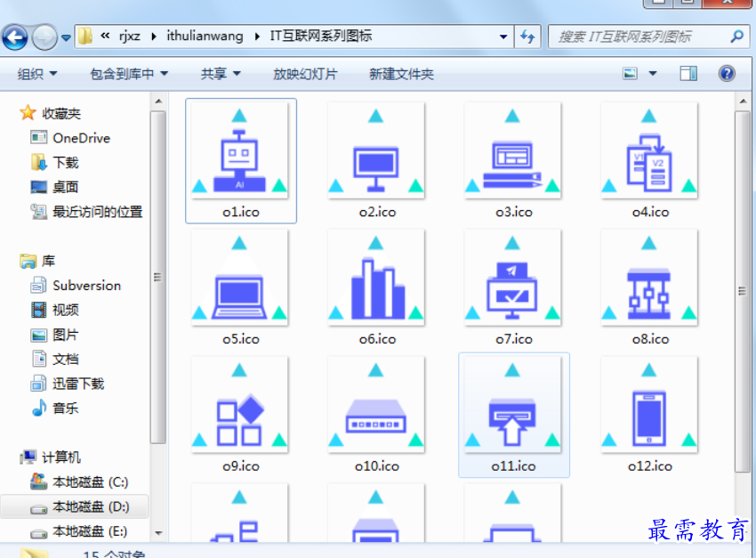
Task: Select the o10.ico network switch thumbnail
Action: click(x=376, y=405)
